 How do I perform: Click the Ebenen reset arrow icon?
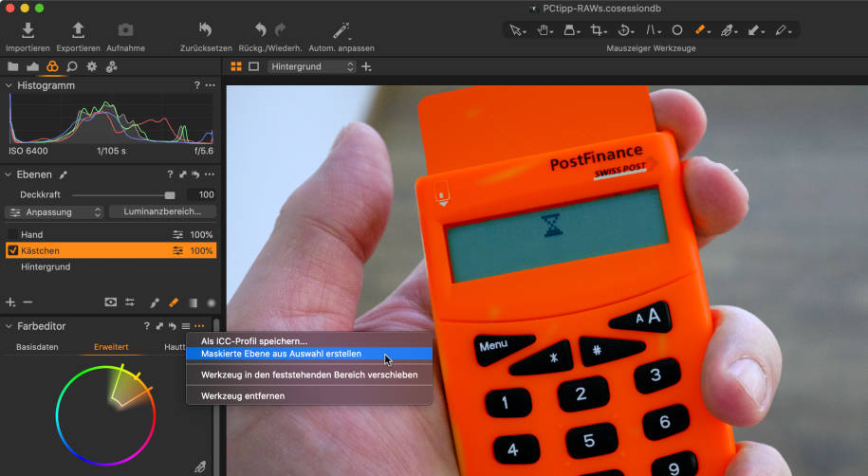click(x=195, y=174)
